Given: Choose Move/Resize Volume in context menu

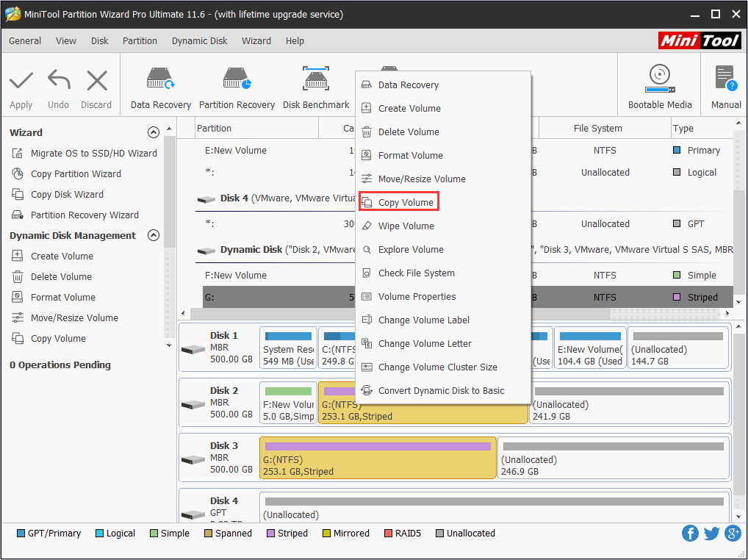Looking at the screenshot, I should point(443,179).
